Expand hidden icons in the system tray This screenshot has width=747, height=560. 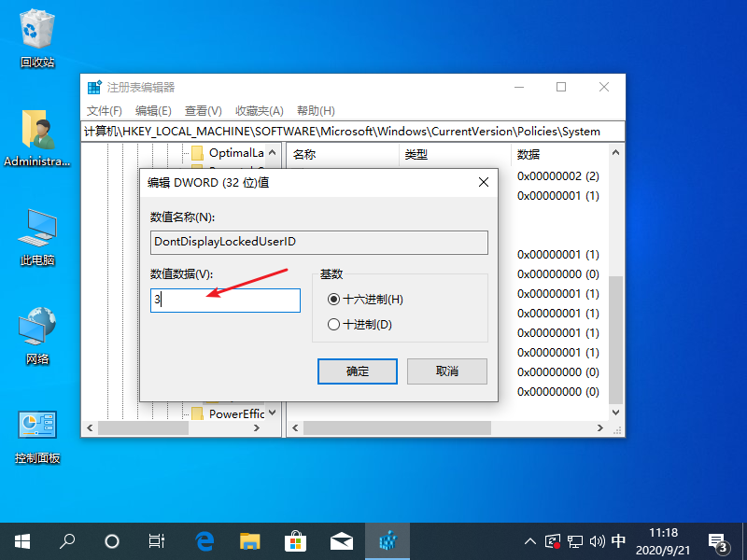click(529, 540)
